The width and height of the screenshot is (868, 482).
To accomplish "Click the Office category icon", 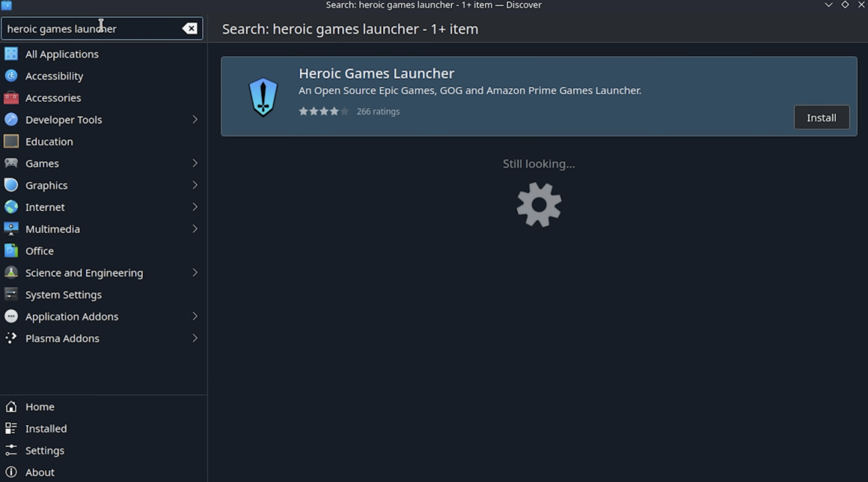I will [x=11, y=251].
